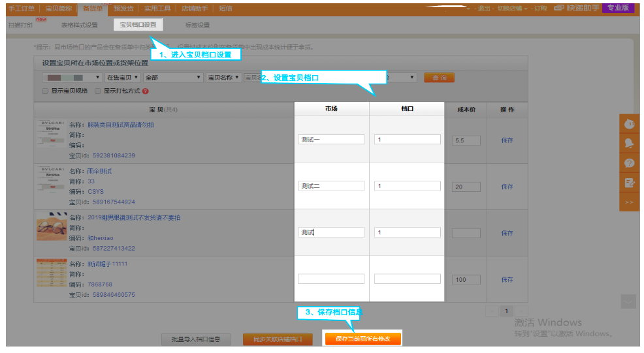Click the feedback edit note sidebar icon
Image resolution: width=644 pixels, height=353 pixels.
(629, 183)
